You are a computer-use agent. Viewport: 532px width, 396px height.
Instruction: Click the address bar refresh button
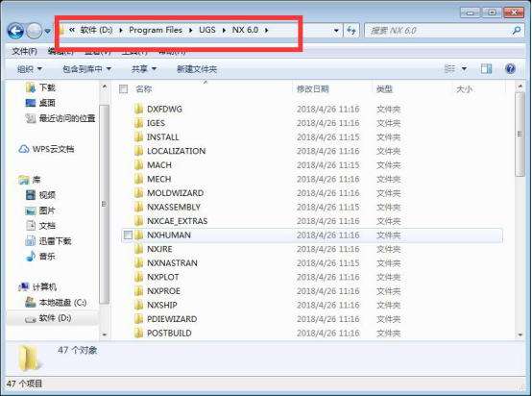(x=351, y=31)
